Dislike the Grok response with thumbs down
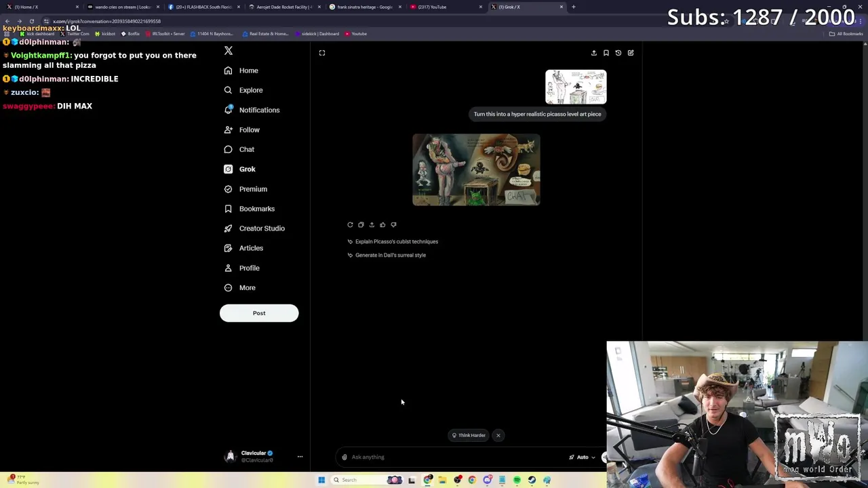868x488 pixels. click(393, 224)
